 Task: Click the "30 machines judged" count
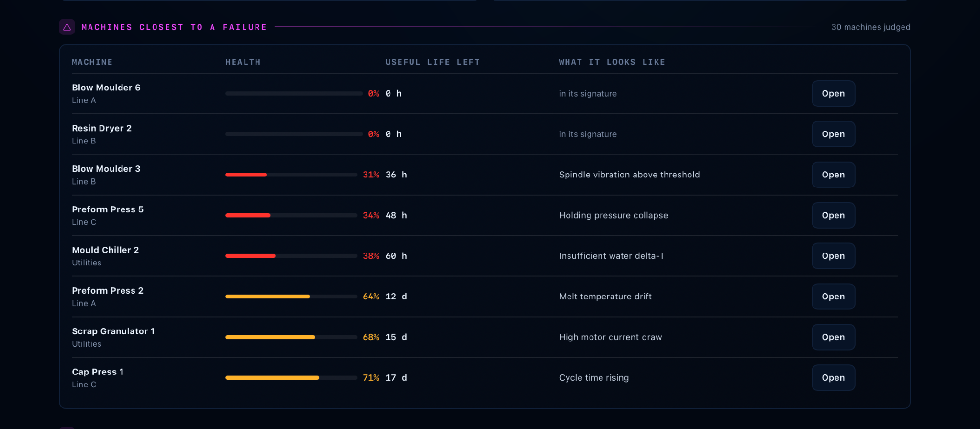point(871,27)
